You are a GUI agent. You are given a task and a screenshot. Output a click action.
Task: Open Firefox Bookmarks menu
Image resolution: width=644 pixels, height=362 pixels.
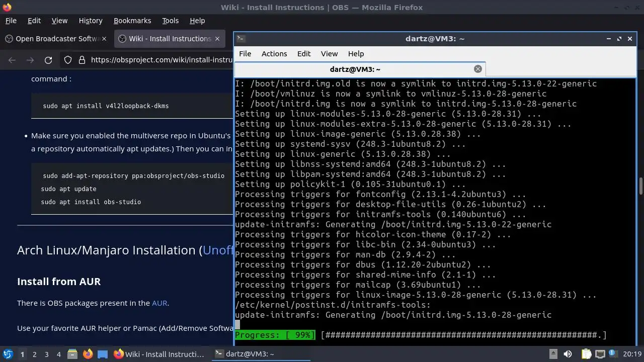pyautogui.click(x=132, y=21)
